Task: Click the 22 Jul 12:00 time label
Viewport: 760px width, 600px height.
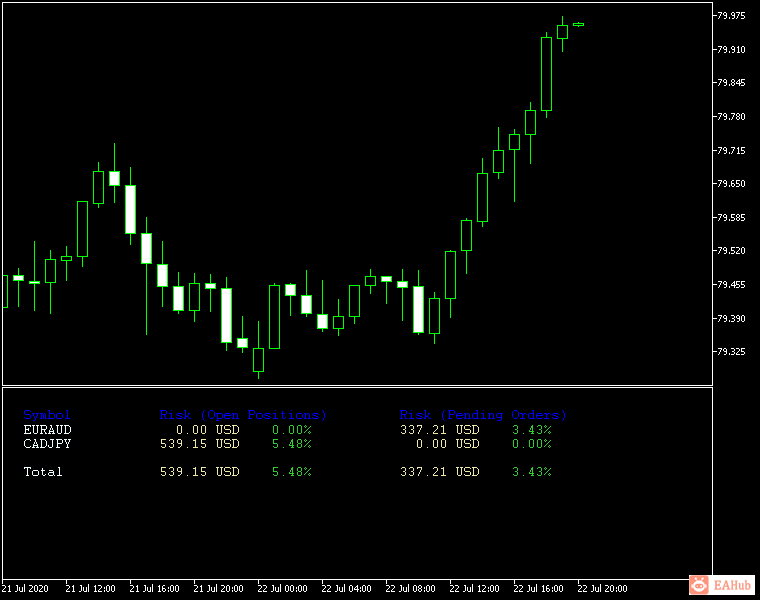Action: [475, 588]
